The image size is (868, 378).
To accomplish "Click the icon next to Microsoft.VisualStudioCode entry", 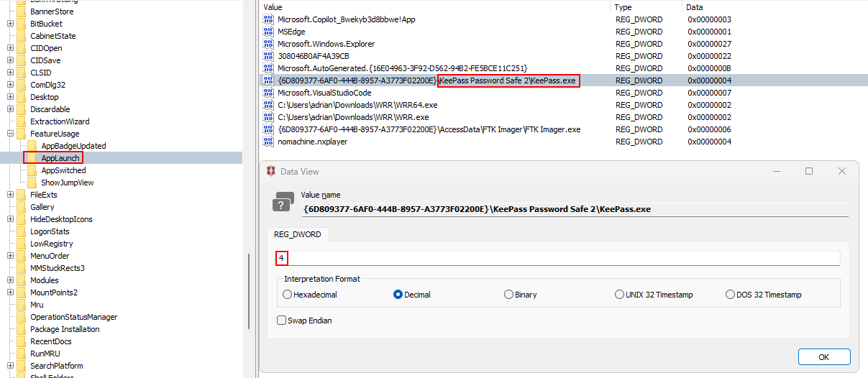I will [x=269, y=93].
